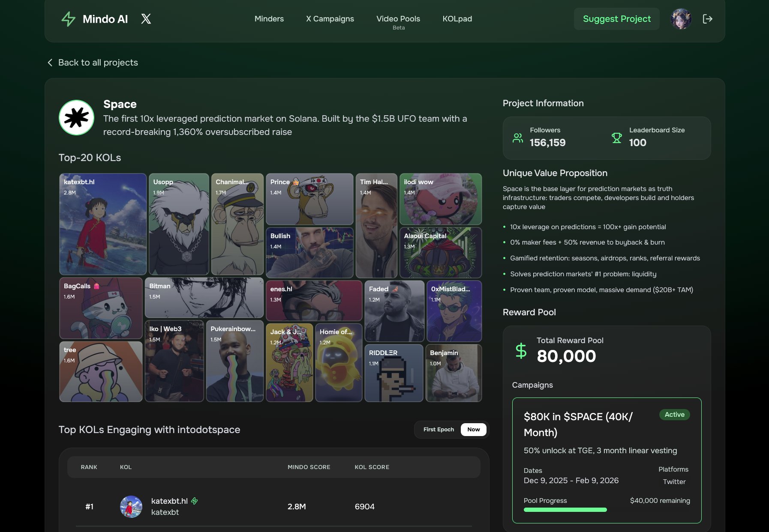This screenshot has width=769, height=532.
Task: Click the 80,000 reward pool value
Action: coord(566,356)
